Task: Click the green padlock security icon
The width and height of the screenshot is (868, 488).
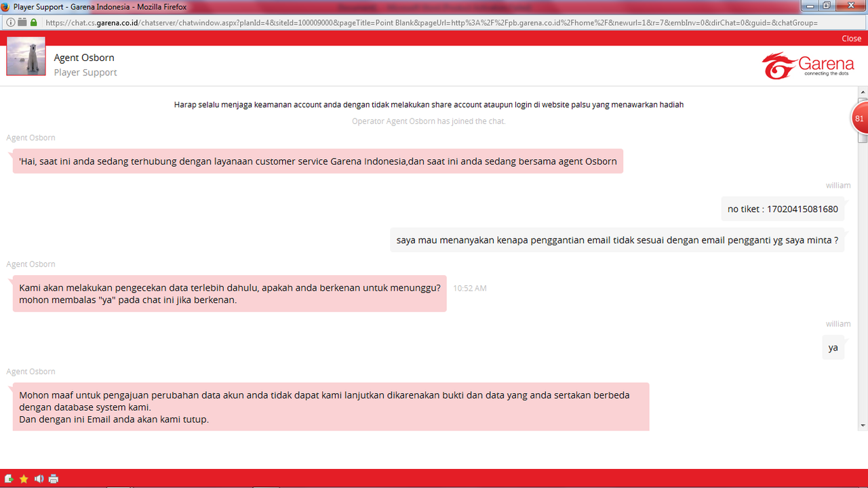Action: tap(33, 22)
